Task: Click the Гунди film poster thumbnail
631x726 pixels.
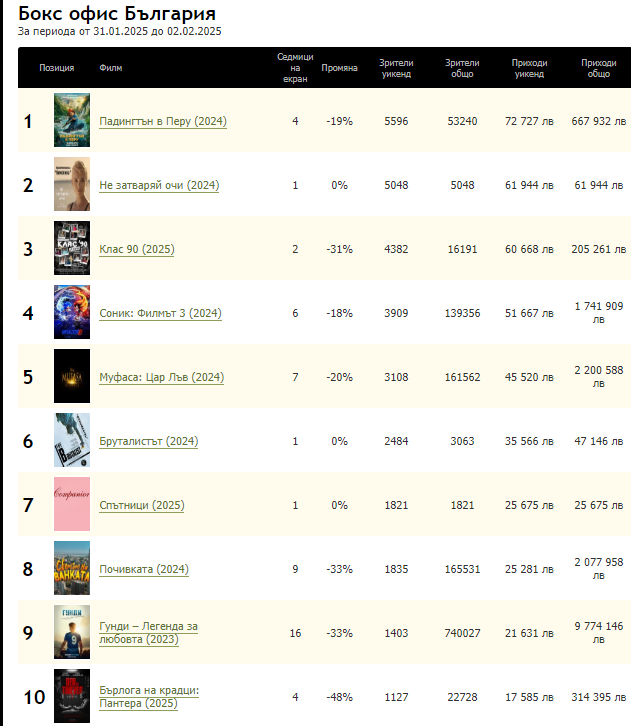Action: (x=72, y=633)
